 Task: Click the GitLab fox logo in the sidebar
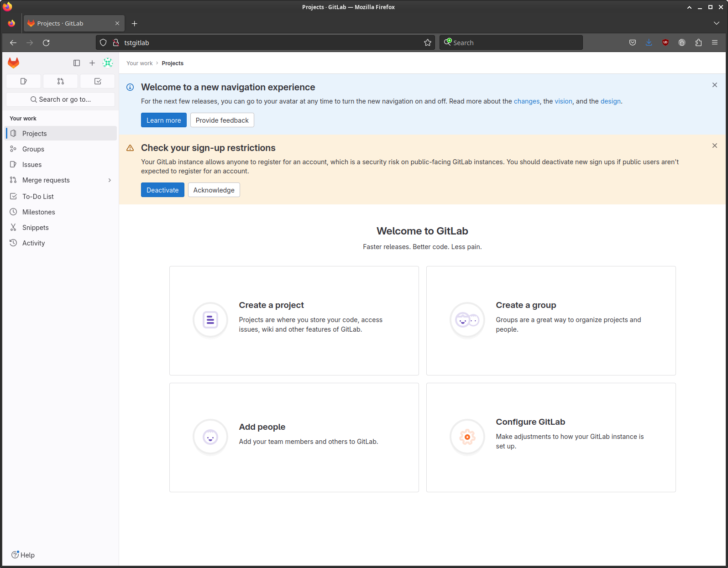pos(14,63)
